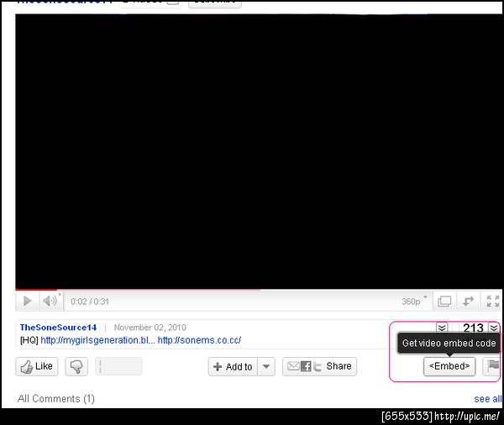Click the play button in the video player

click(28, 302)
